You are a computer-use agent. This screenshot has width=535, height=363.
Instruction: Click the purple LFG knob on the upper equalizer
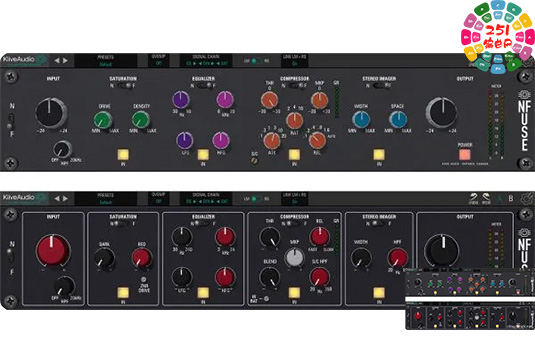[185, 140]
